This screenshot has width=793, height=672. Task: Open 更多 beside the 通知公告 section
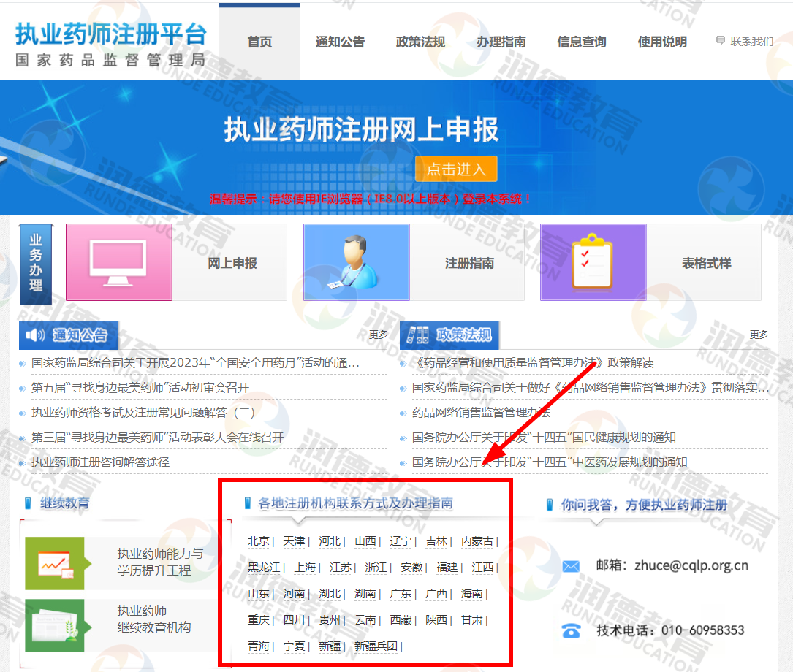pos(379,335)
